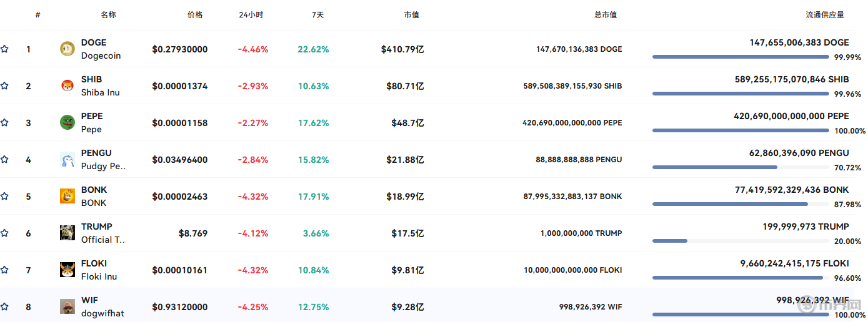
Task: Sort by the 流通供应量 column header
Action: (825, 14)
